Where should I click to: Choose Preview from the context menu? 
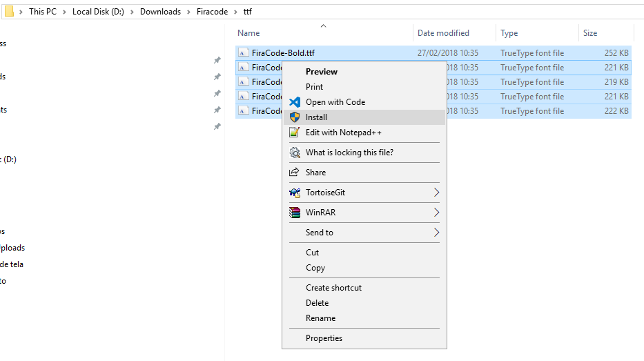(x=364, y=72)
